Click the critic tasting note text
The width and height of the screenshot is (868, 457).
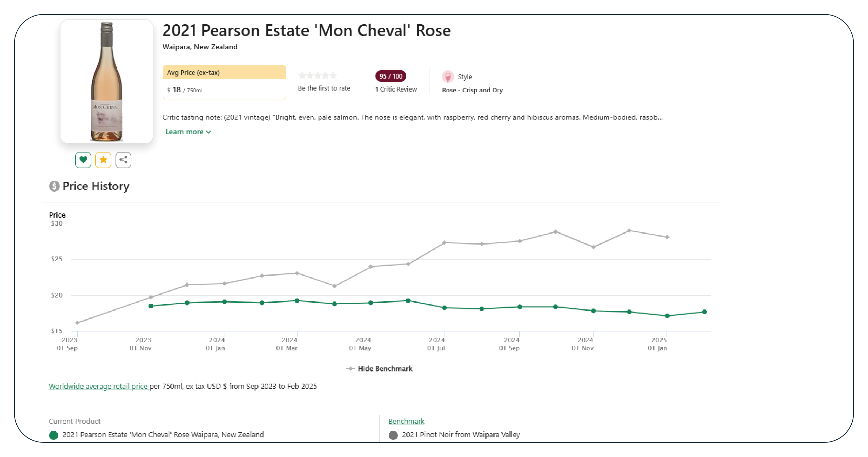[x=412, y=117]
